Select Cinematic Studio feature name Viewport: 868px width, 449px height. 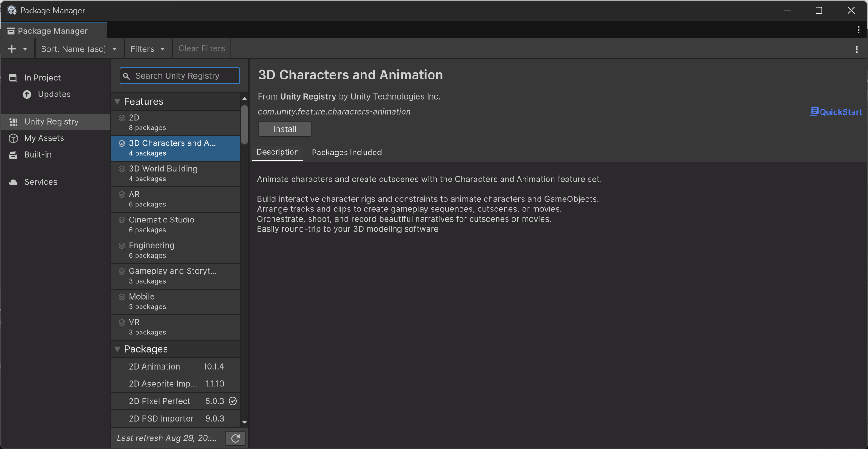(x=162, y=220)
